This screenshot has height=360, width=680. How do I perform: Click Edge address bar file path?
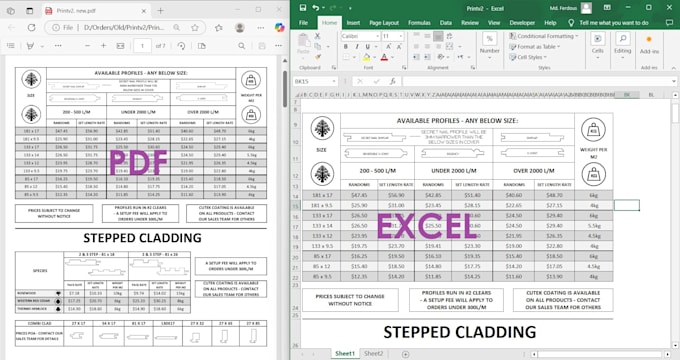tap(124, 27)
